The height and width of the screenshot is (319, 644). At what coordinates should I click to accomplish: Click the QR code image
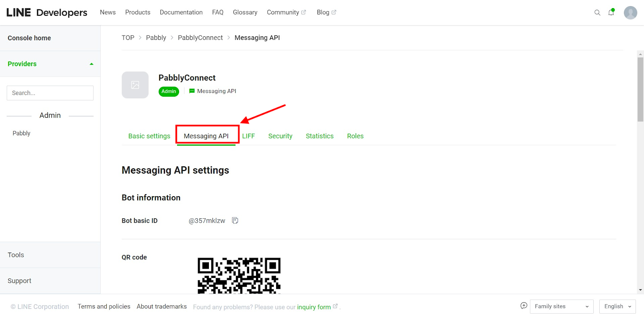point(239,275)
